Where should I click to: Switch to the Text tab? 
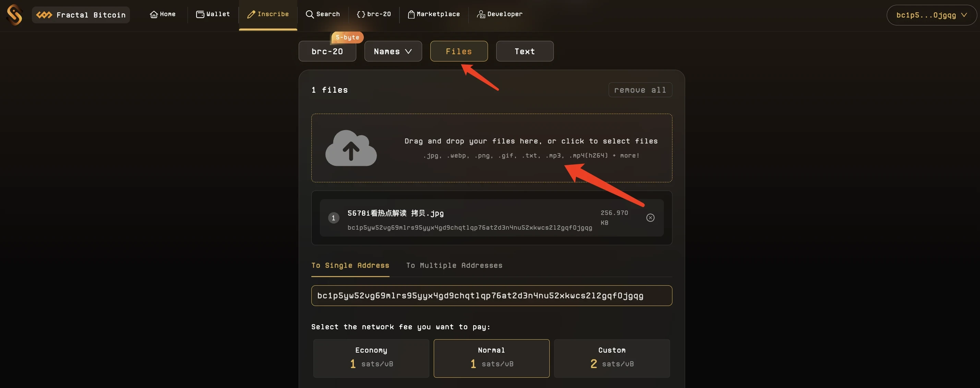[x=524, y=51]
